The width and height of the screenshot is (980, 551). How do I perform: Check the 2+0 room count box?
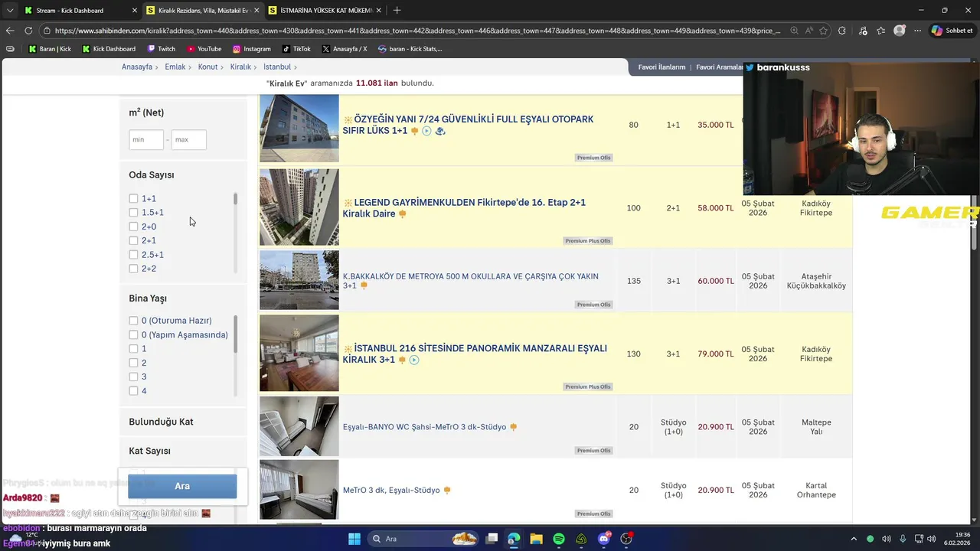133,227
